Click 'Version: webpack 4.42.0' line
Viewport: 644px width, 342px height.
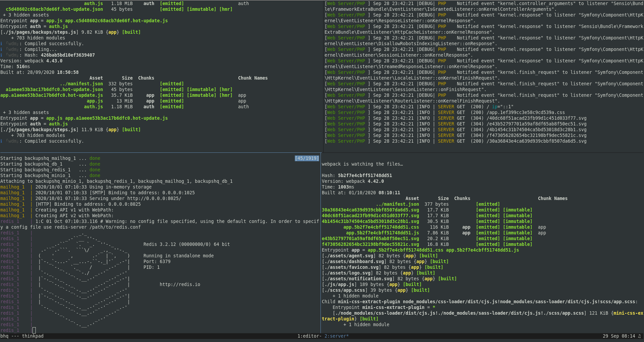coord(353,181)
